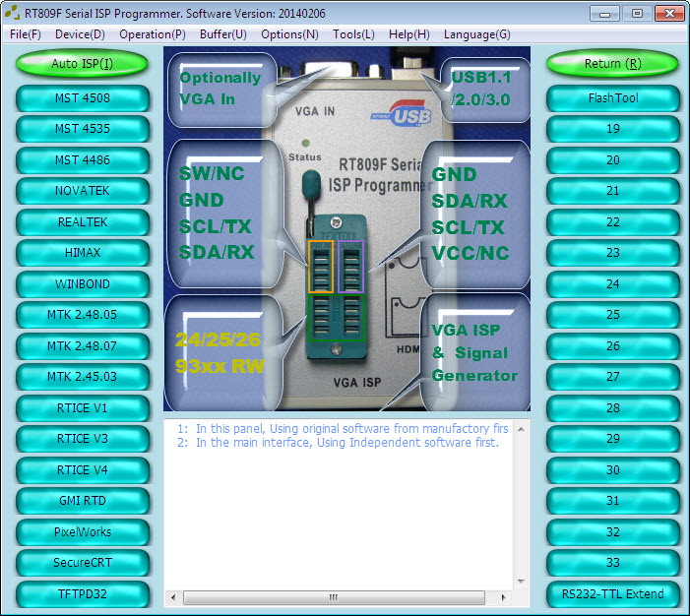Image resolution: width=690 pixels, height=616 pixels.
Task: Launch the MST 4486 tool
Action: point(83,160)
